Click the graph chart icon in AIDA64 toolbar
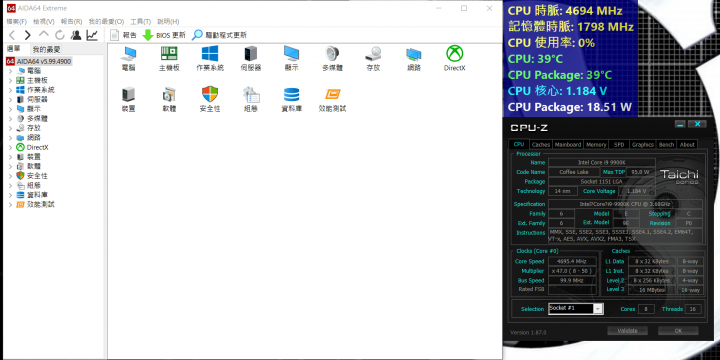 coord(92,35)
